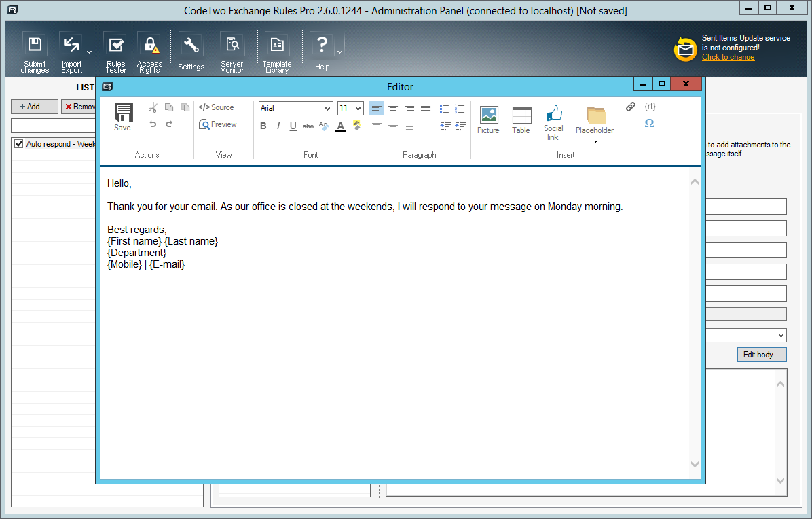812x519 pixels.
Task: Click the Edit body... button
Action: (x=761, y=355)
